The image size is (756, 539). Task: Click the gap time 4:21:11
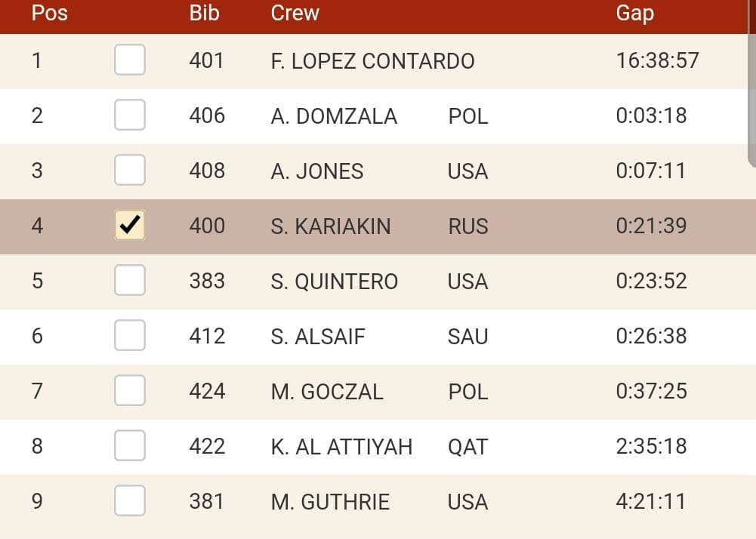[x=650, y=501]
